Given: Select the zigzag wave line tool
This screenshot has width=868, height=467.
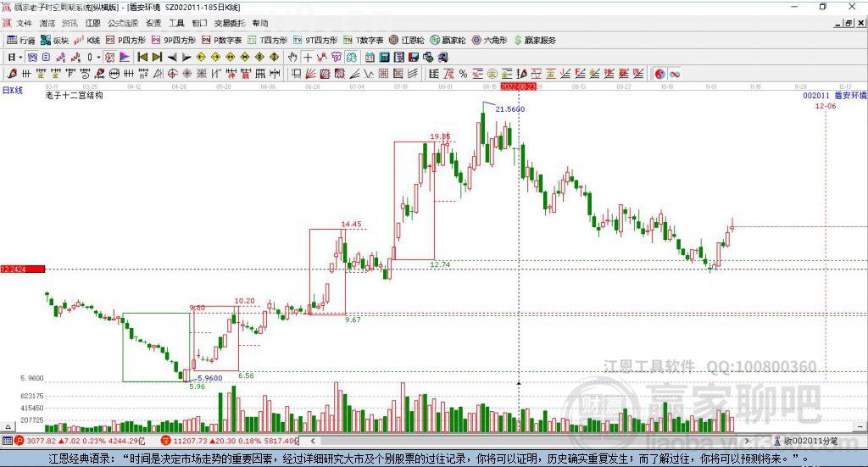Looking at the screenshot, I should pos(369,74).
